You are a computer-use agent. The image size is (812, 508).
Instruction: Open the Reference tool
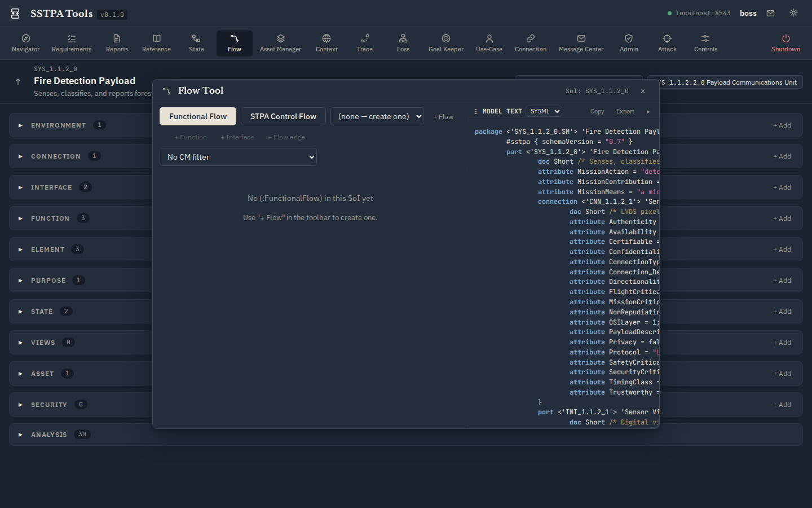(157, 43)
